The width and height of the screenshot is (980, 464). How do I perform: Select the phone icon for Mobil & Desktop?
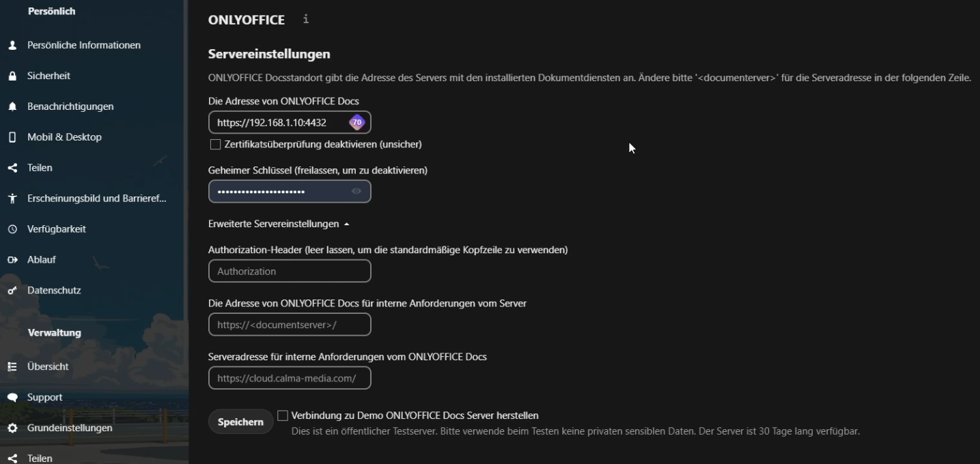(12, 137)
